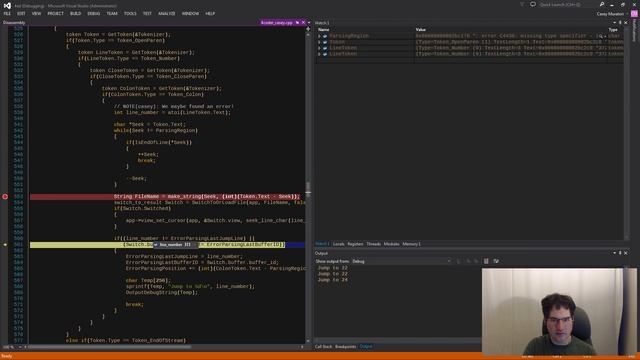Open the feedback speech bubble icon
This screenshot has height=360, width=640.
tap(533, 4)
